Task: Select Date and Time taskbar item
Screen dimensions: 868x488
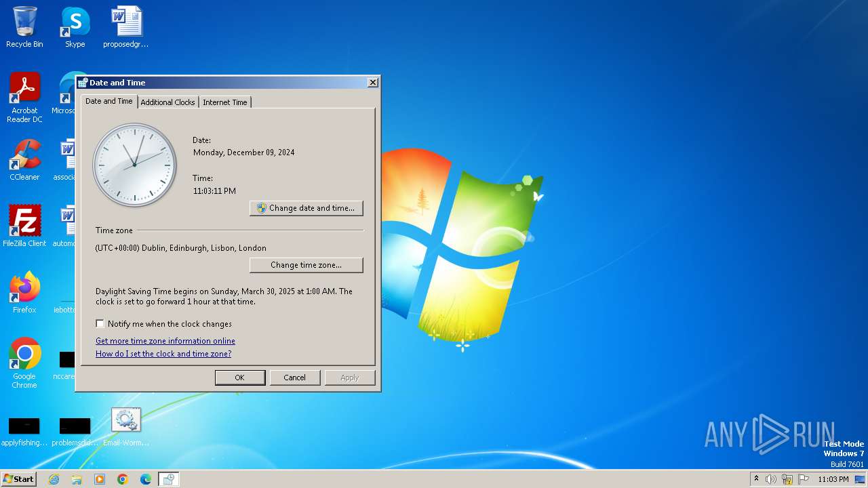Action: click(x=169, y=479)
